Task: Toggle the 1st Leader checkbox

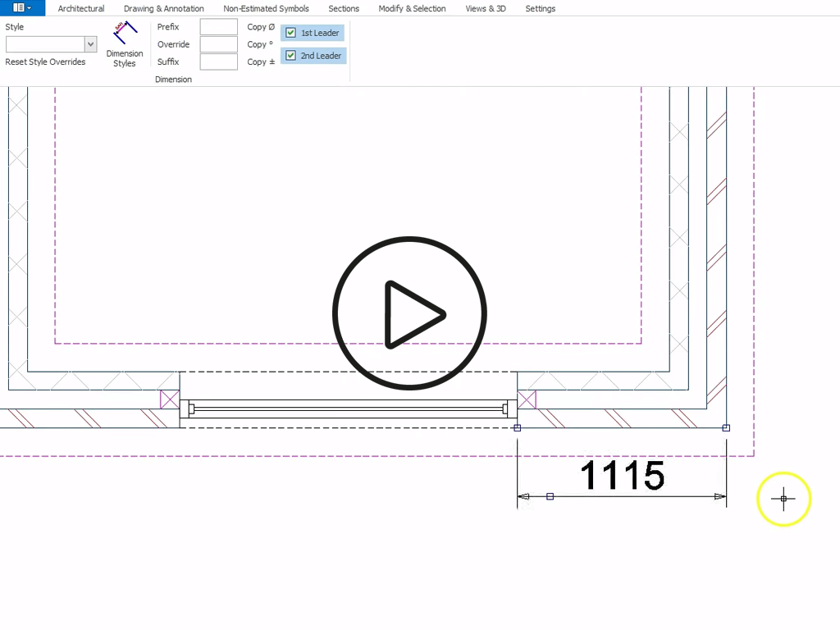Action: [x=290, y=33]
